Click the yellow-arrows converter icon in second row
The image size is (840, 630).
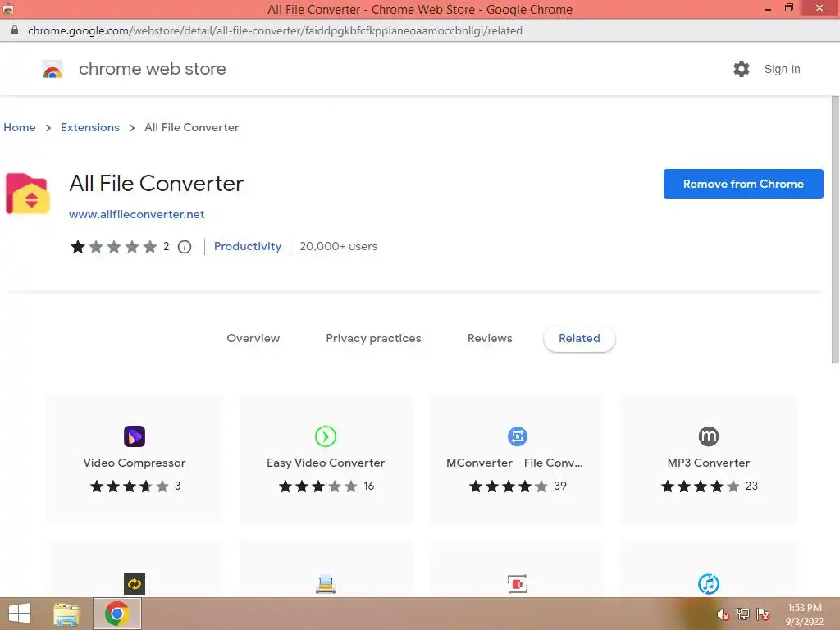[x=135, y=584]
